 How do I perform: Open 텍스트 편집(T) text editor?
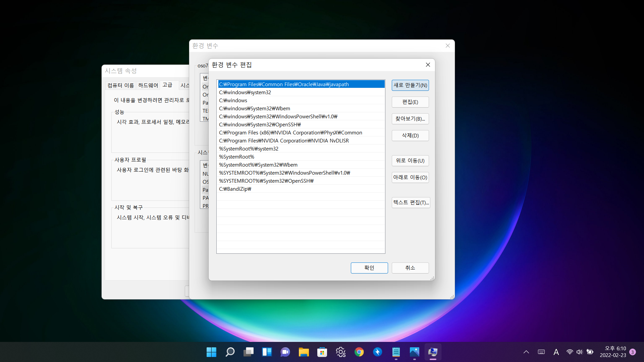click(411, 202)
